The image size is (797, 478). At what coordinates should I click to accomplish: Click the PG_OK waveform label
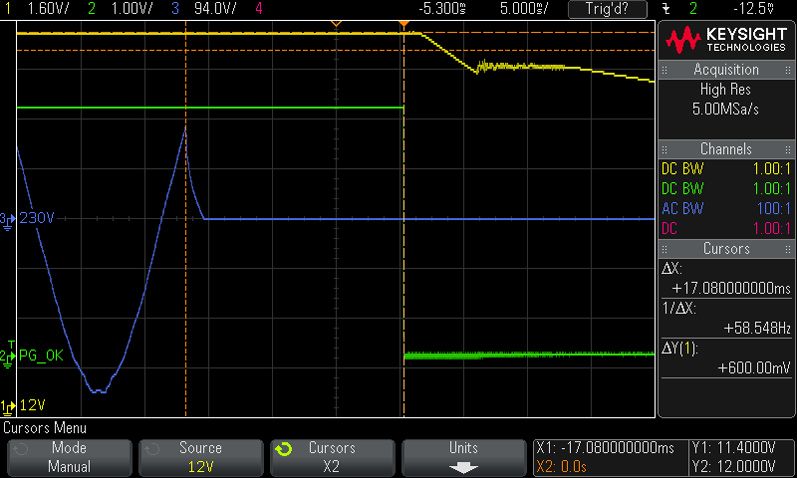tap(41, 355)
